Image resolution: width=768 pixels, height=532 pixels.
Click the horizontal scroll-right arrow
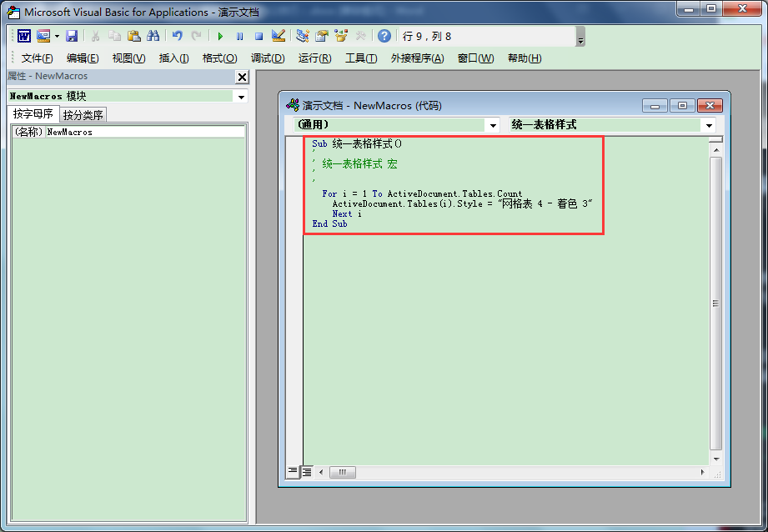702,472
